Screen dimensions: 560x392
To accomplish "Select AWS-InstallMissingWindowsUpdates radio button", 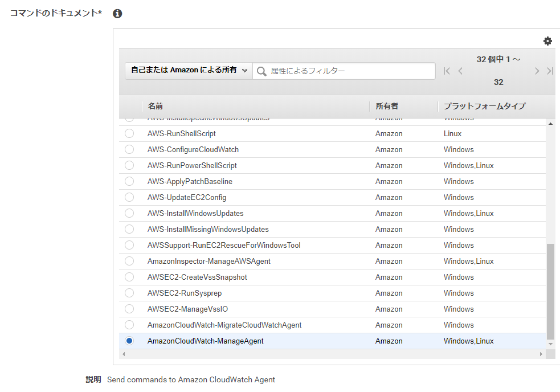I will click(129, 229).
